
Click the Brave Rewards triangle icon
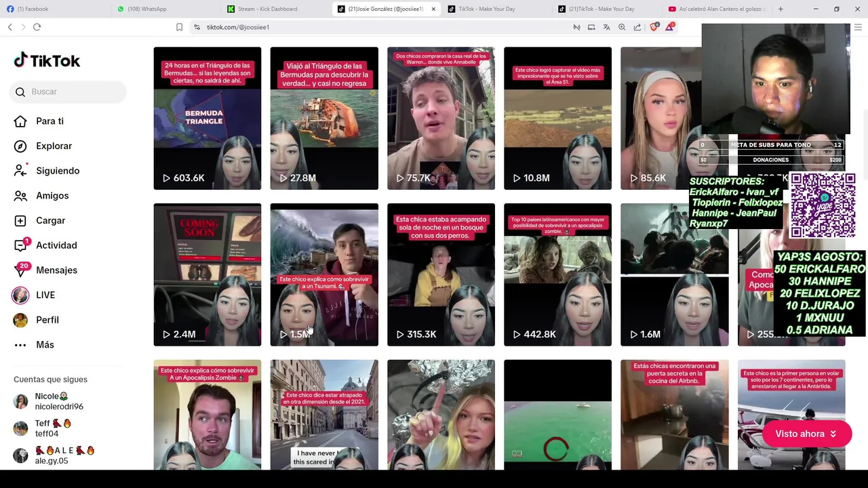tap(670, 27)
